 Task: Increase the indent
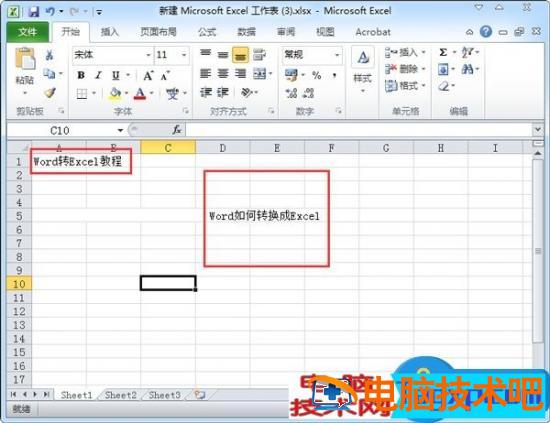[x=223, y=93]
